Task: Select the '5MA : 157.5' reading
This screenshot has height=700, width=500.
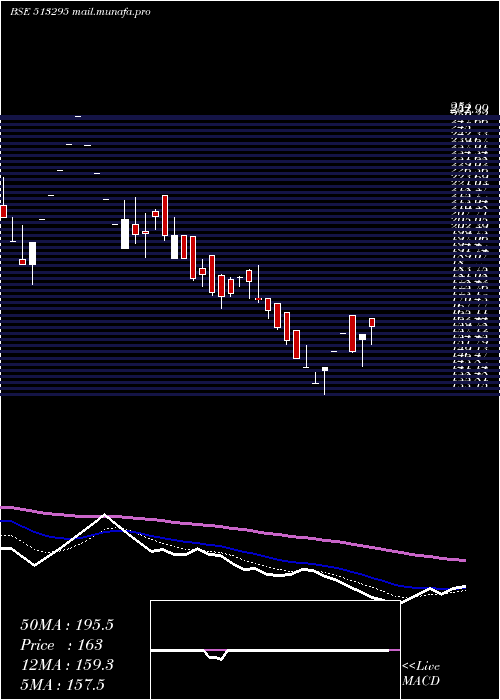Action: (x=62, y=684)
